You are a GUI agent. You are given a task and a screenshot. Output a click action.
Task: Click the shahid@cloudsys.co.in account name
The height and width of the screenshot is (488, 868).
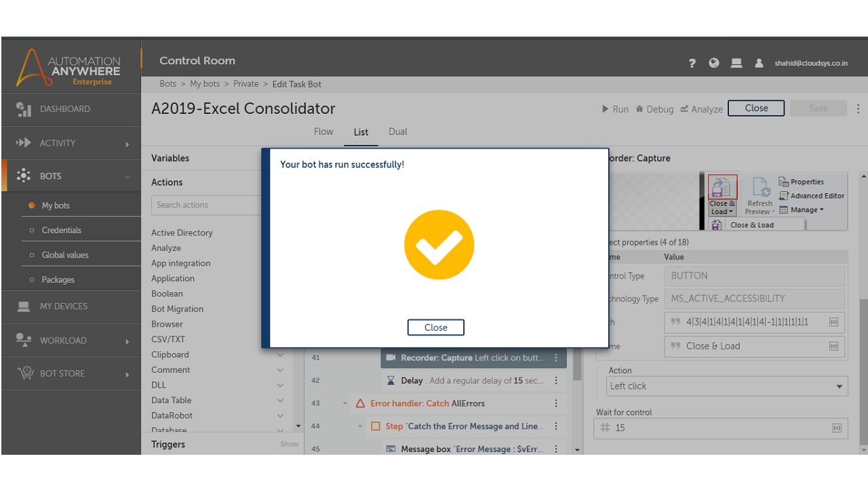point(811,63)
